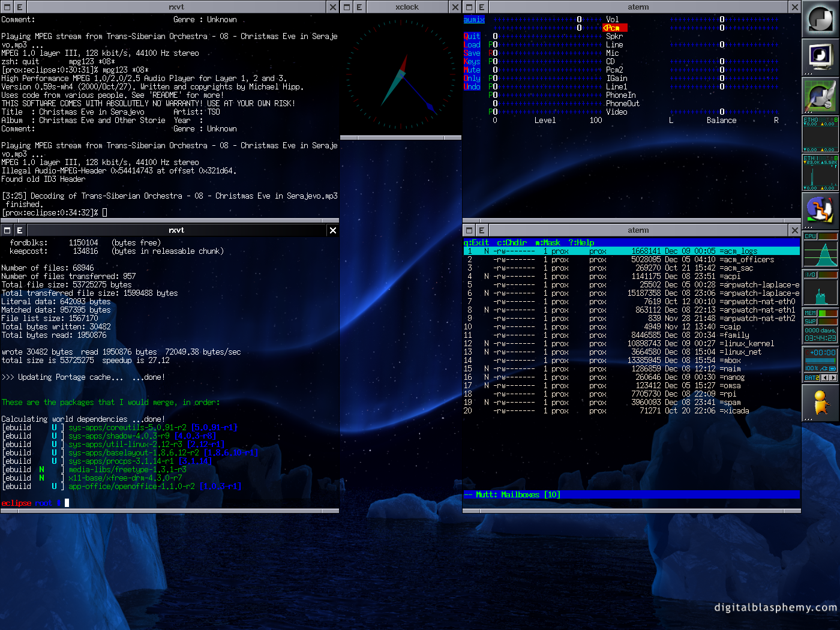Select the highlighted Pcm channel label
Image resolution: width=840 pixels, height=630 pixels.
pos(615,28)
